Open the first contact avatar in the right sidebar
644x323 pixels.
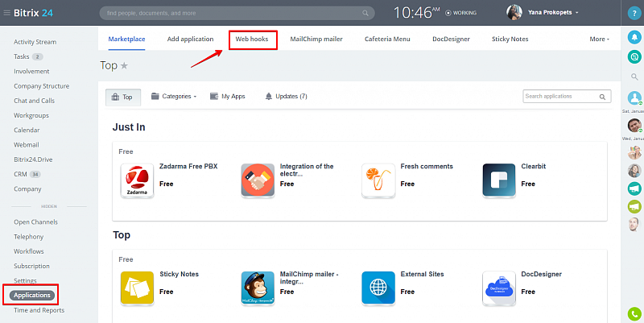click(634, 98)
